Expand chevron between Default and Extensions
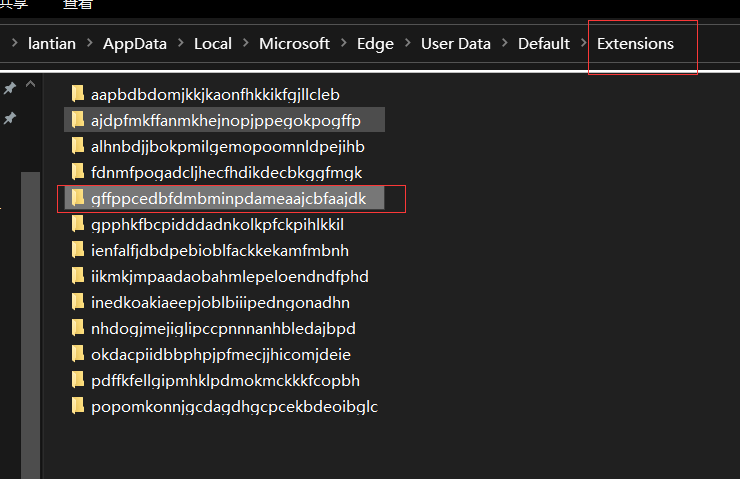The height and width of the screenshot is (479, 740). pyautogui.click(x=584, y=43)
